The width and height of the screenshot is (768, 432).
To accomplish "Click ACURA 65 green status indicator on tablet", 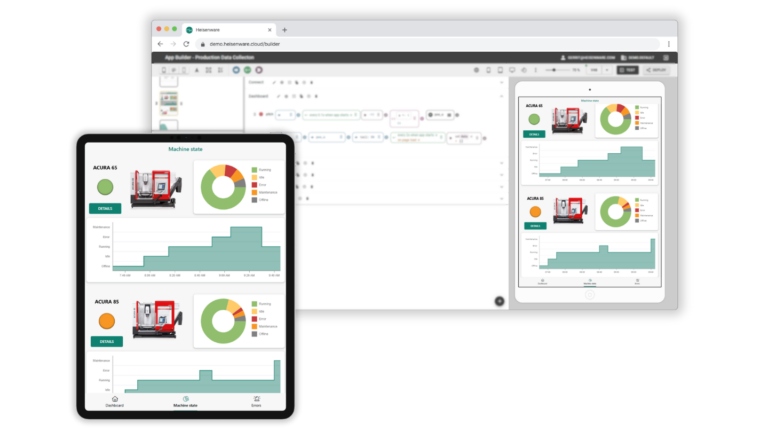I will [x=106, y=187].
